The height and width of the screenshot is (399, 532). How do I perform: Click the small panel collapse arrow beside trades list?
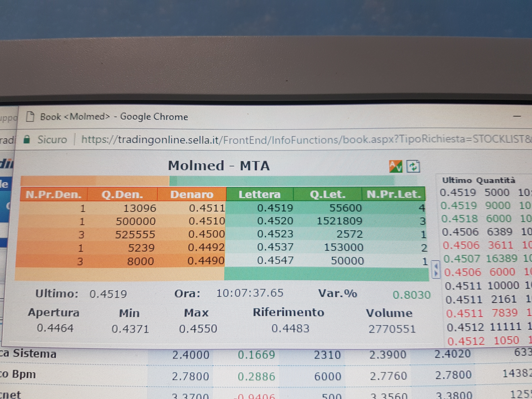click(x=436, y=270)
